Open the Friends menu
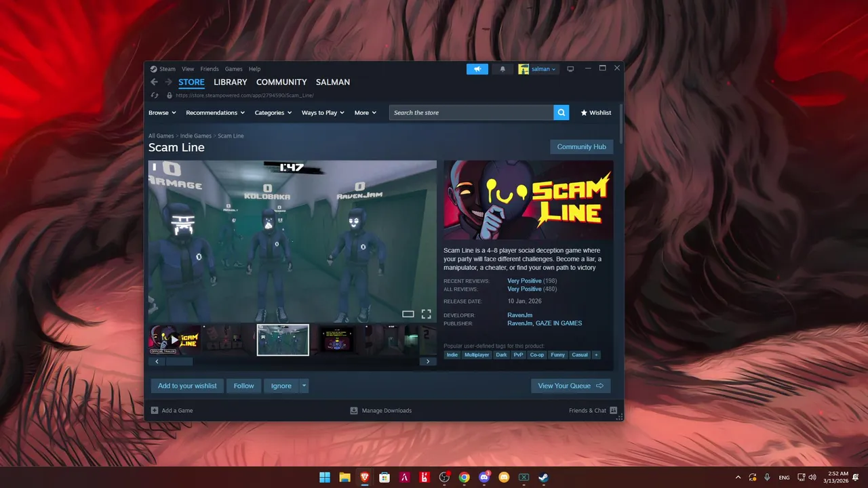 point(210,69)
